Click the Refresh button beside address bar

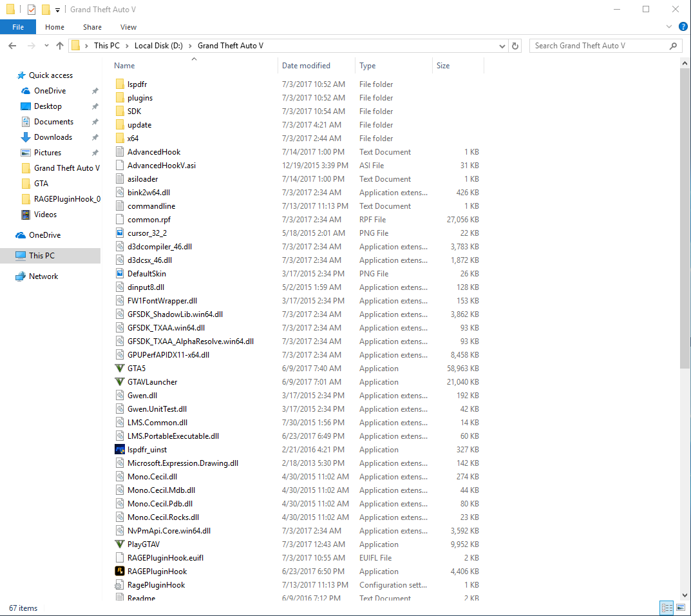click(515, 46)
